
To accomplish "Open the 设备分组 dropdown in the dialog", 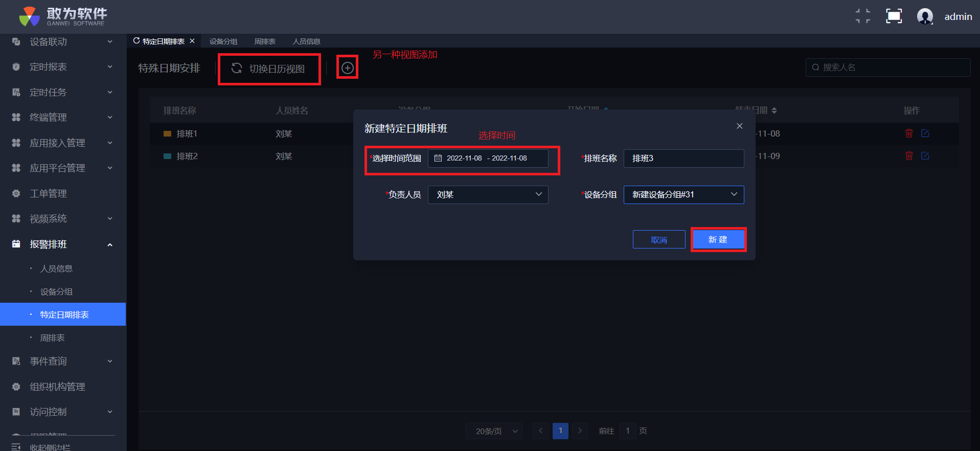I will pos(684,195).
